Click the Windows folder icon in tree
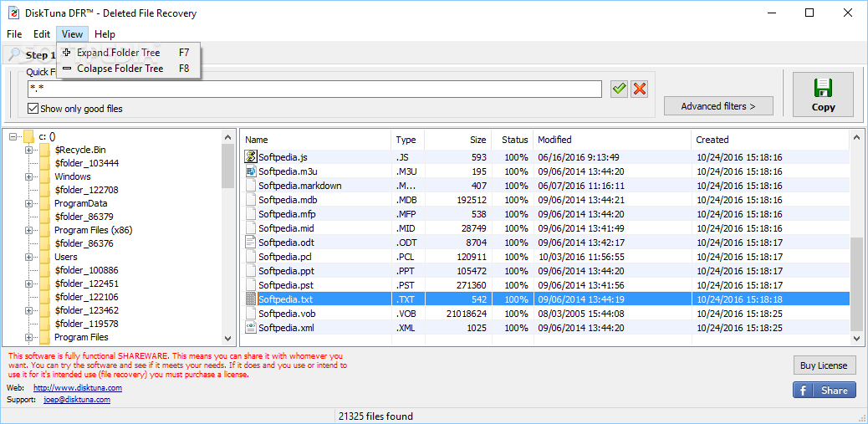Image resolution: width=868 pixels, height=424 pixels. (45, 176)
